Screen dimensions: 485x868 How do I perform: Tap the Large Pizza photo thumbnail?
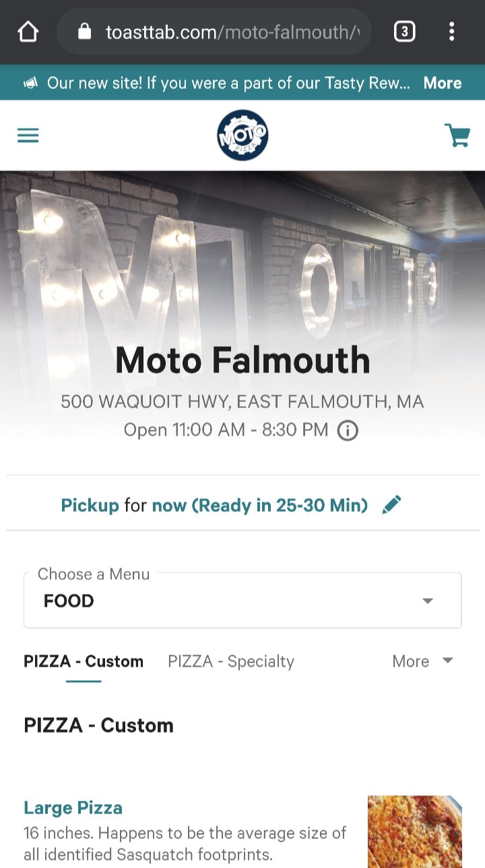414,832
